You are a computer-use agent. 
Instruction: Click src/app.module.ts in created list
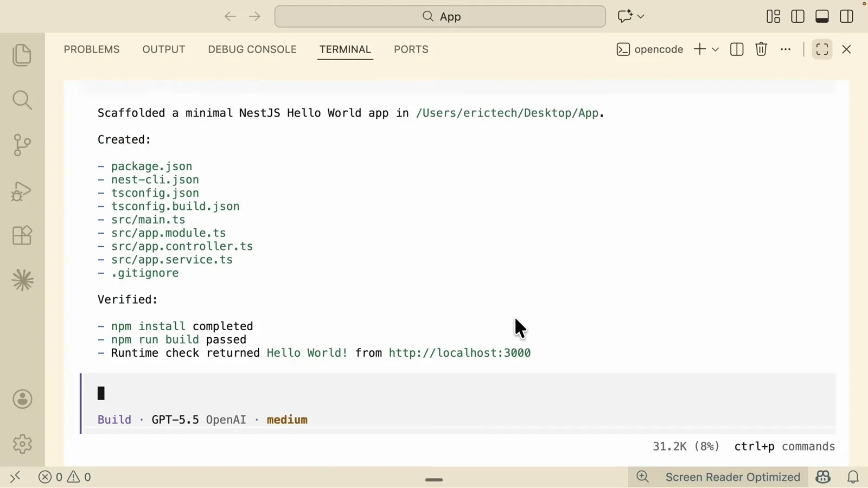pos(168,233)
